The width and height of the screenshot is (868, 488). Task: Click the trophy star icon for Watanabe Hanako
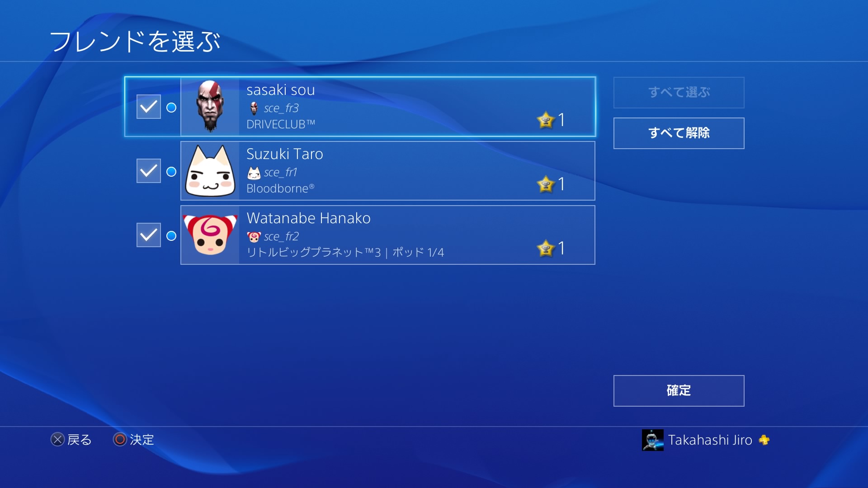[546, 249]
